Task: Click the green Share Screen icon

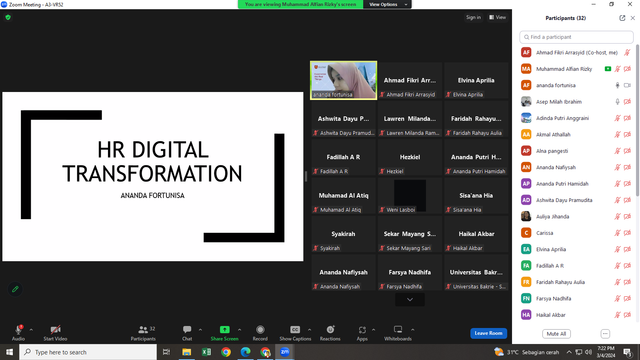Action: point(224,329)
